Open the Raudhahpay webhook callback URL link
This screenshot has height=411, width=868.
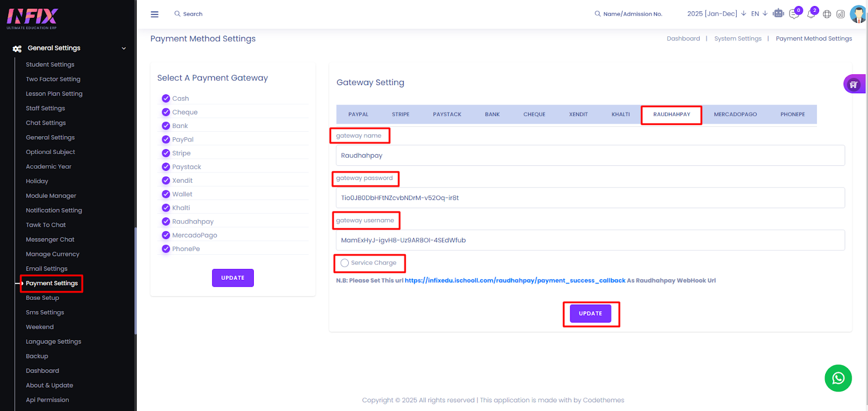click(515, 280)
